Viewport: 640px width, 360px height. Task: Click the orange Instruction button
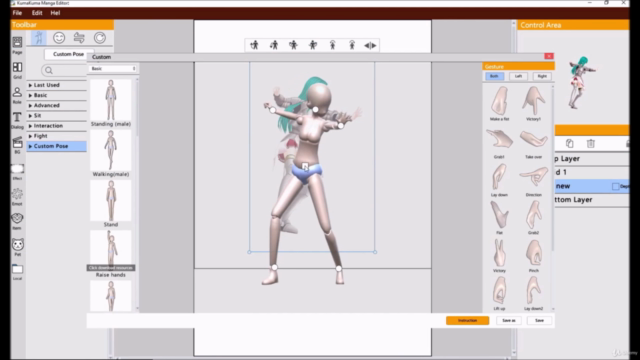(x=467, y=320)
